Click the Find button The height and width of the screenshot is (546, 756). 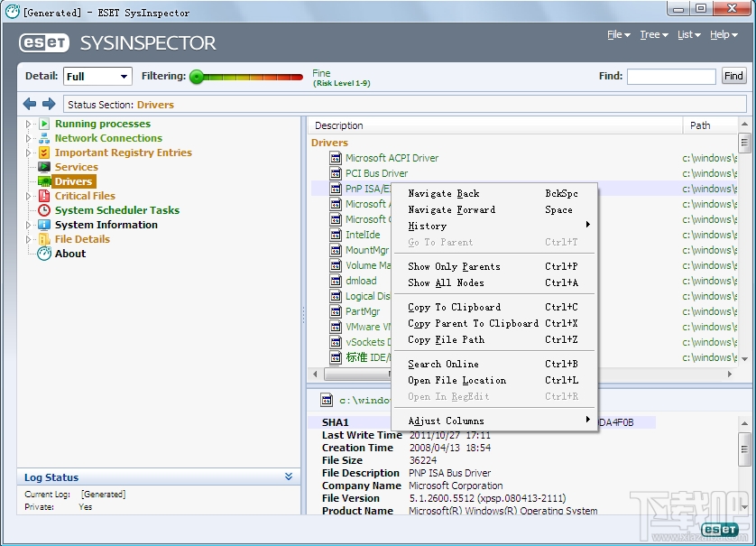point(733,76)
